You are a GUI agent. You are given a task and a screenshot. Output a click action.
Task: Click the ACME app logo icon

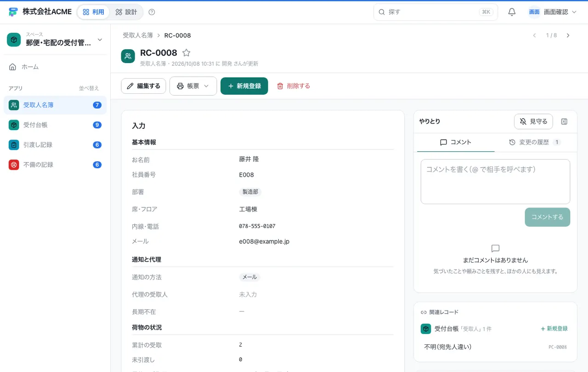coord(13,12)
